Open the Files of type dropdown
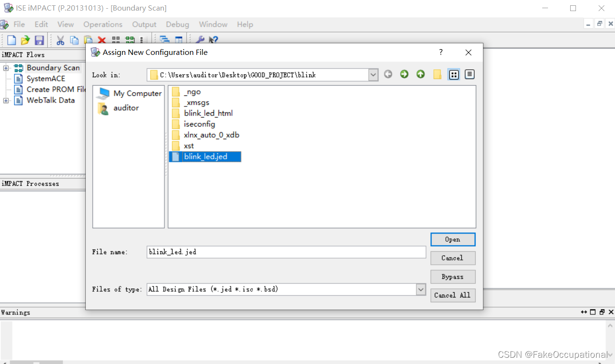The height and width of the screenshot is (364, 615). (421, 289)
